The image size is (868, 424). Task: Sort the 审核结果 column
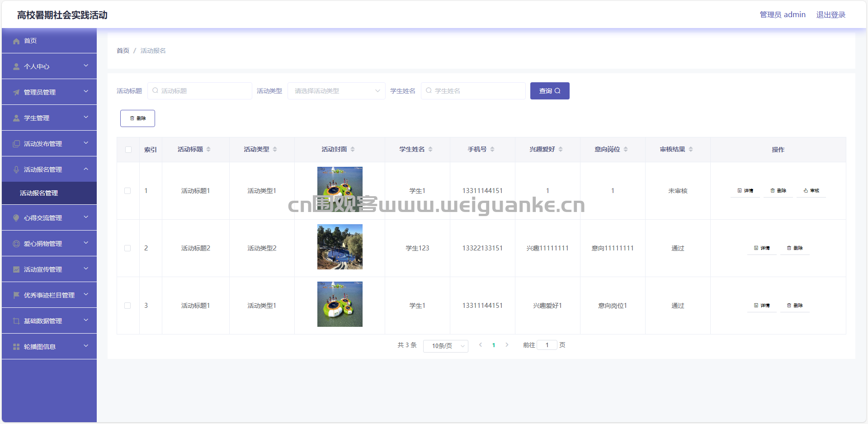(691, 150)
